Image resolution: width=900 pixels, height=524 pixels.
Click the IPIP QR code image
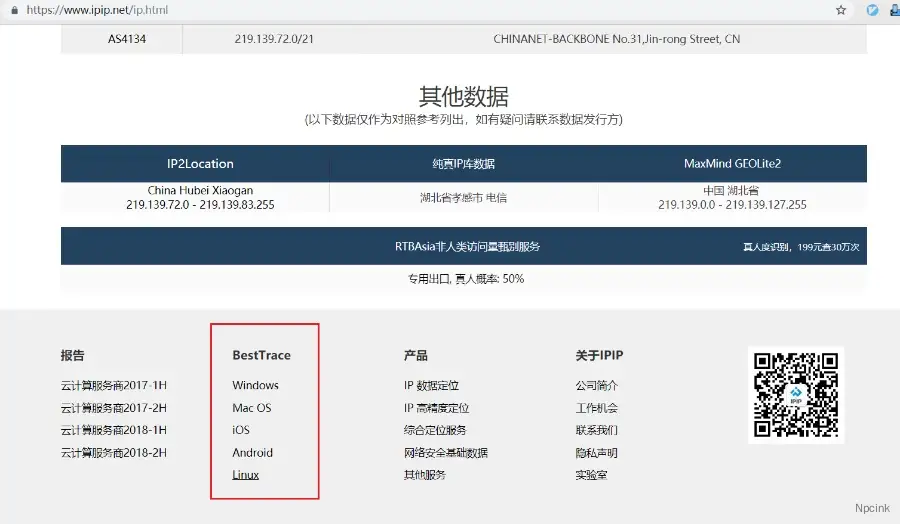tap(796, 395)
